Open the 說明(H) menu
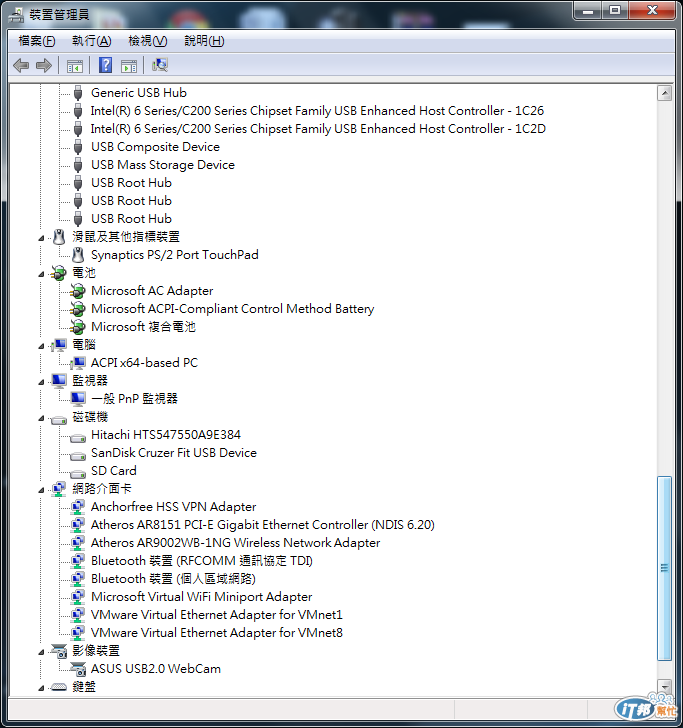 204,41
